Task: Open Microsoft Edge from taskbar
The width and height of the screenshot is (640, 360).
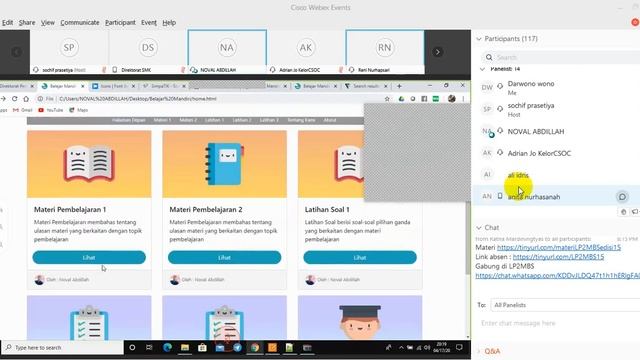Action: (x=167, y=348)
